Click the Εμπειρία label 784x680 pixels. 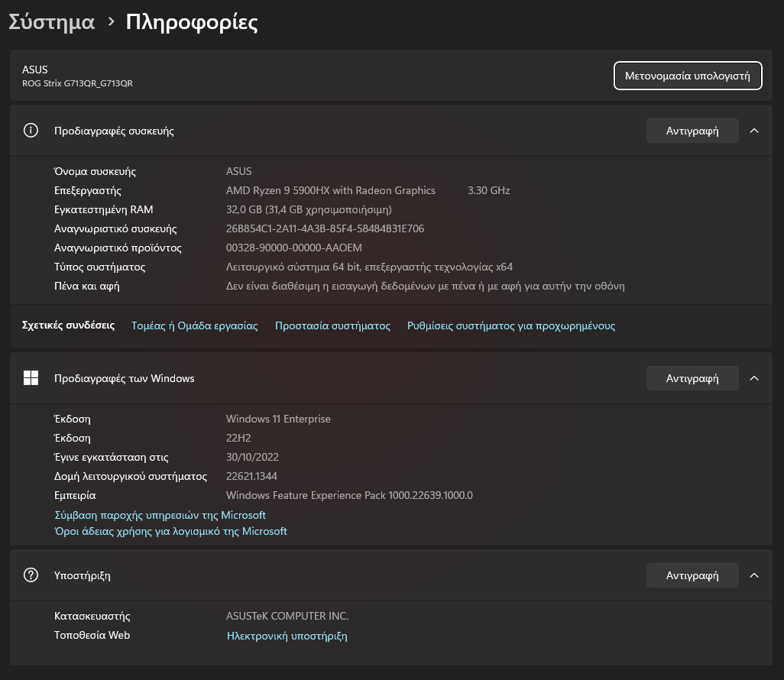(74, 496)
